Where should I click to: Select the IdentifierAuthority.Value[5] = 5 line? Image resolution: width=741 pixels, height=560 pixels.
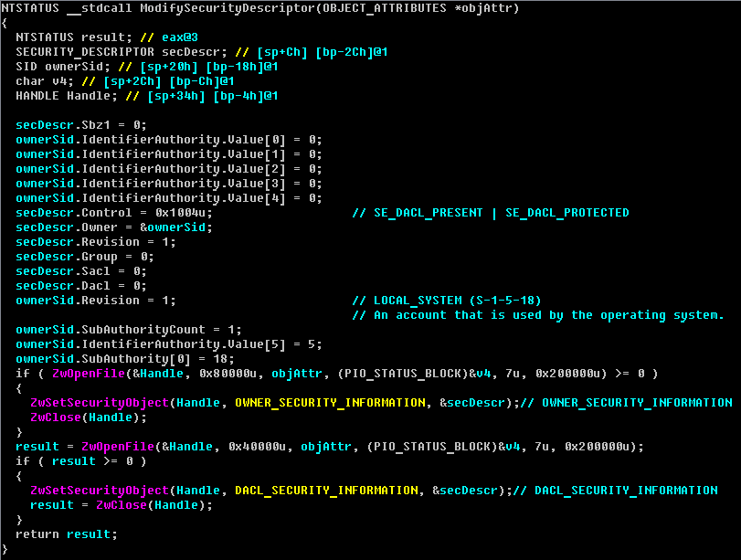click(169, 344)
